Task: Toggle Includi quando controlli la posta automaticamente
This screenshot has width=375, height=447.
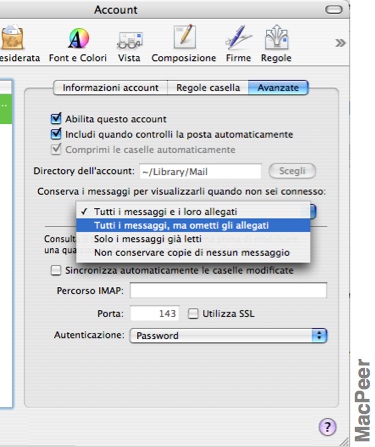Action: [x=56, y=134]
